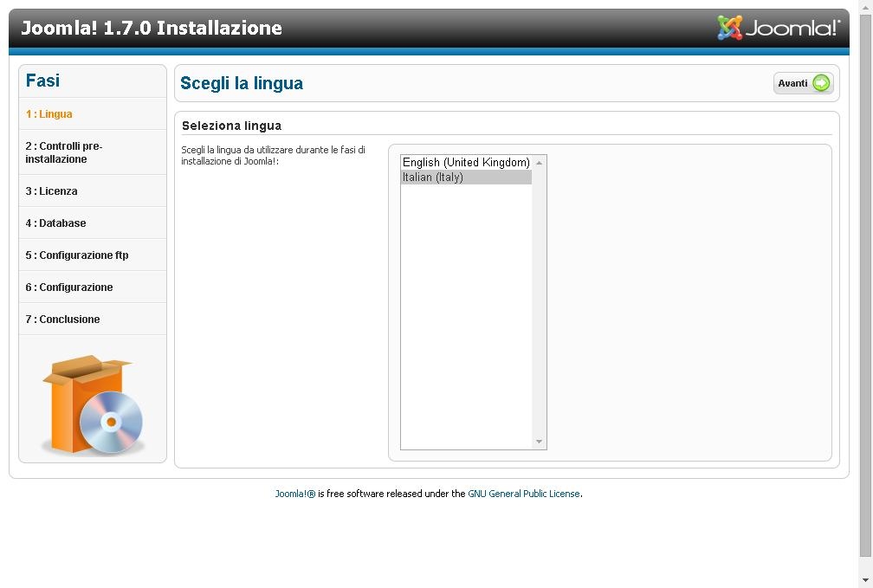873x588 pixels.
Task: Click the Scegli la lingua heading
Action: coord(242,83)
